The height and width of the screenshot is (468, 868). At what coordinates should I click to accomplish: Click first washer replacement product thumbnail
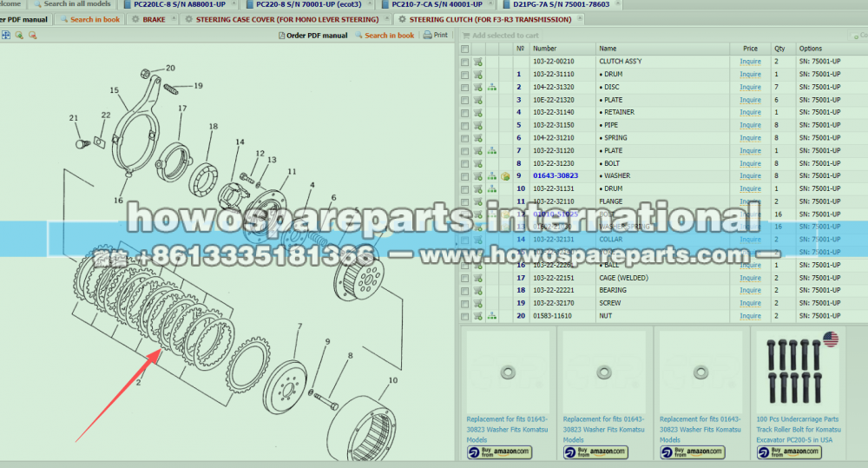point(508,372)
